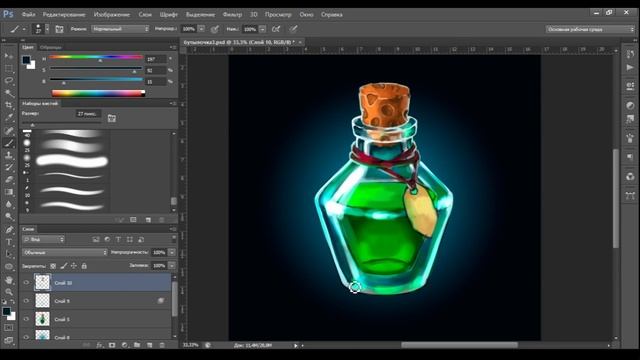
Task: Select the Clone Stamp tool
Action: point(9,155)
